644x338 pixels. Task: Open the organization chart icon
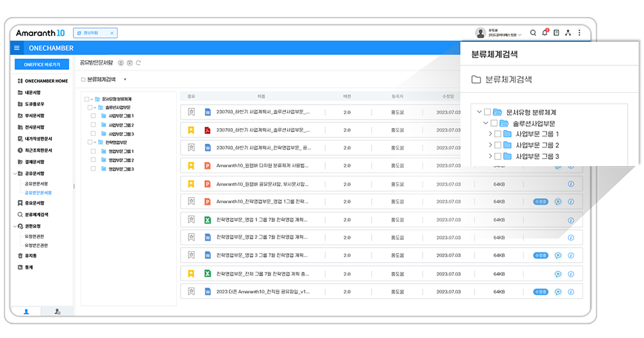[x=567, y=33]
